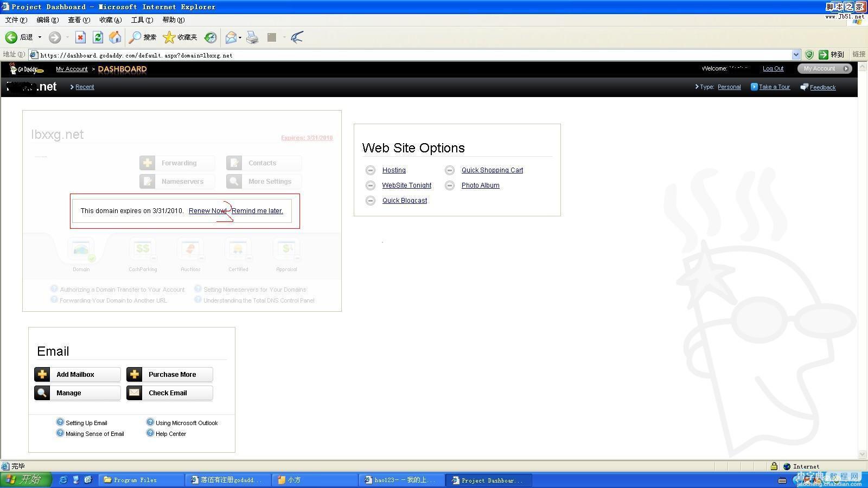Open the Search (搜索) toolbar button

click(143, 37)
